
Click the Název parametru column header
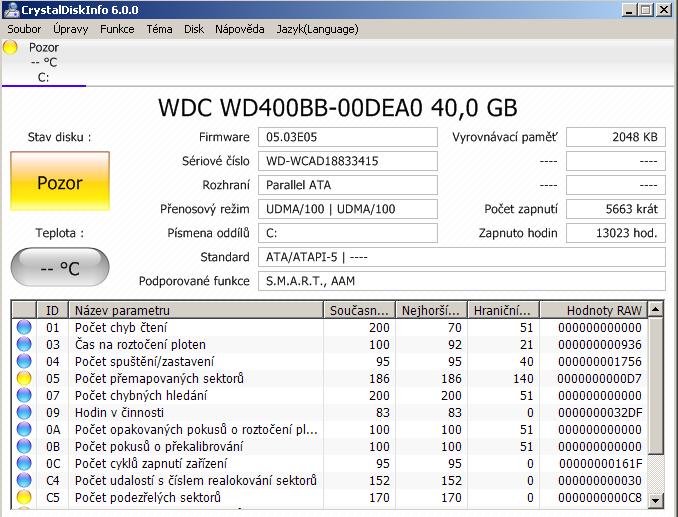pos(196,310)
